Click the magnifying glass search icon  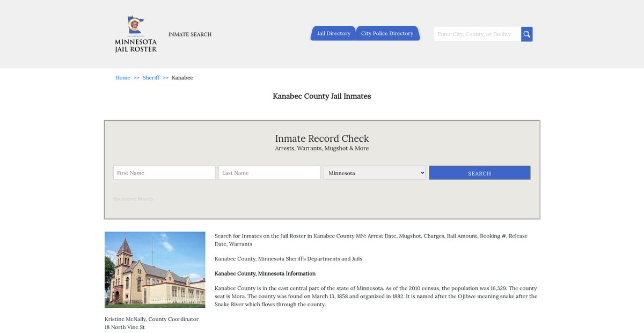pyautogui.click(x=526, y=34)
